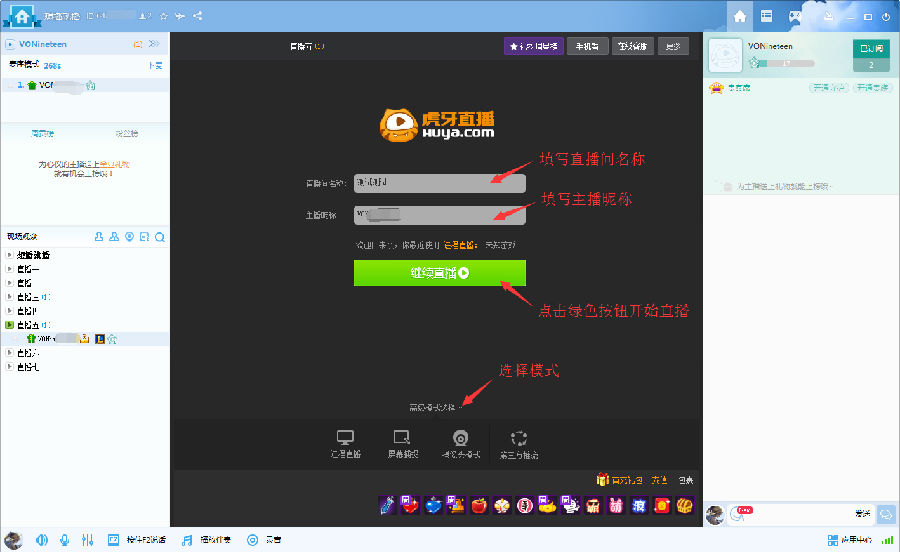
Task: Expand the last channel tree node
Action: tap(9, 366)
